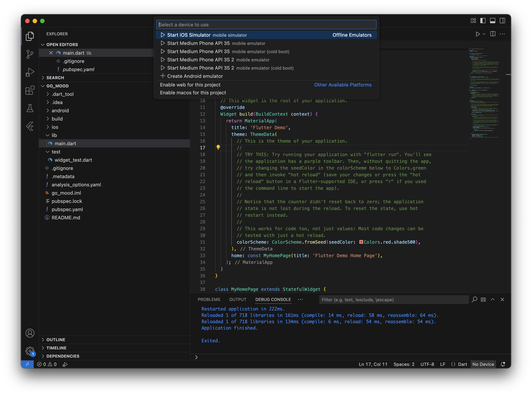Viewport: 532px width, 396px height.
Task: Open the Run and Debug view
Action: click(30, 72)
